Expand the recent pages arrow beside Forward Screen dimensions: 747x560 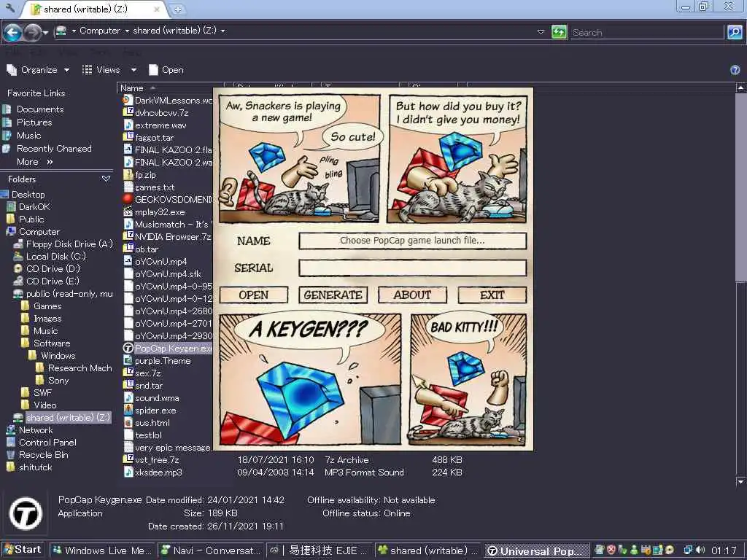tap(45, 33)
